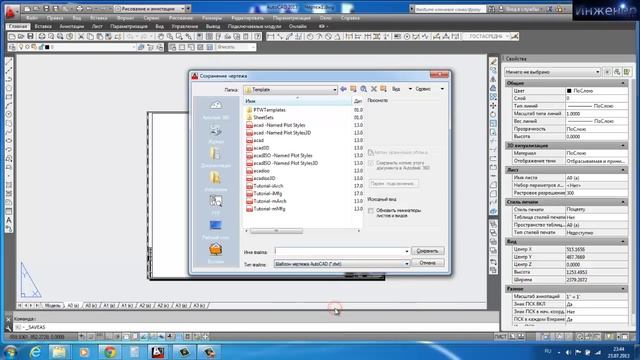Click the Search the Web icon in dialog
This screenshot has width=640, height=360.
click(x=363, y=89)
